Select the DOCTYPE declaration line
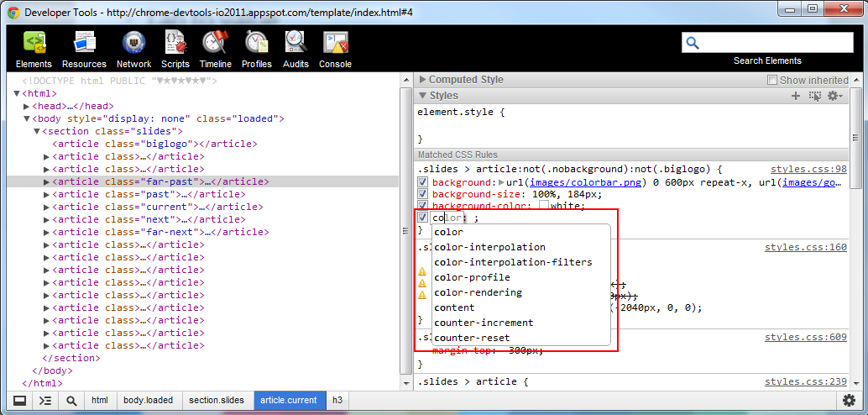868x415 pixels. pyautogui.click(x=119, y=81)
